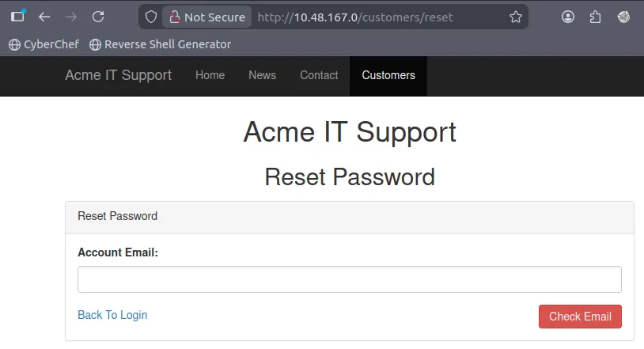Viewport: 644px width, 349px height.
Task: Open the CyberChef bookmark
Action: pyautogui.click(x=43, y=44)
